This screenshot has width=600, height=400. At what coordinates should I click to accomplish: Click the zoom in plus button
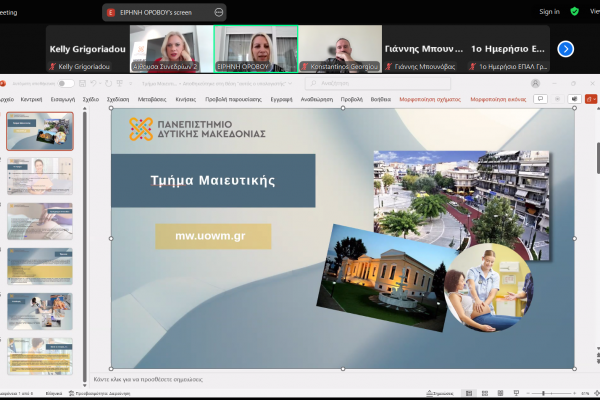pyautogui.click(x=574, y=393)
